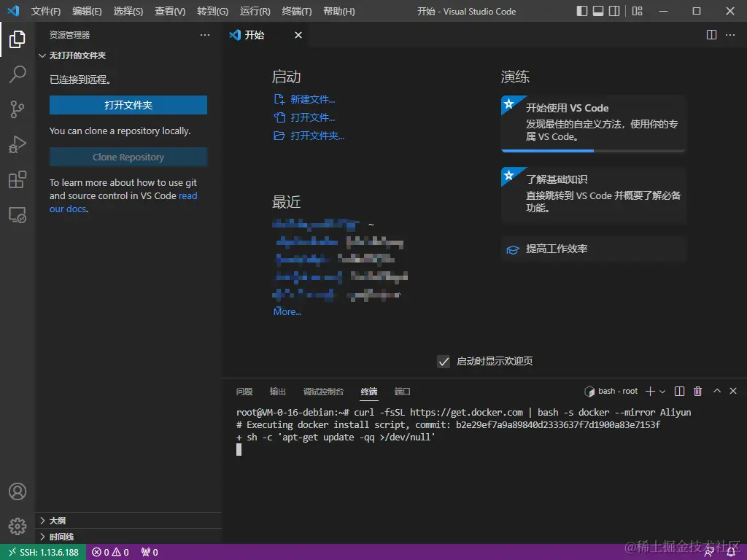Open More... recent items link

coord(287,311)
